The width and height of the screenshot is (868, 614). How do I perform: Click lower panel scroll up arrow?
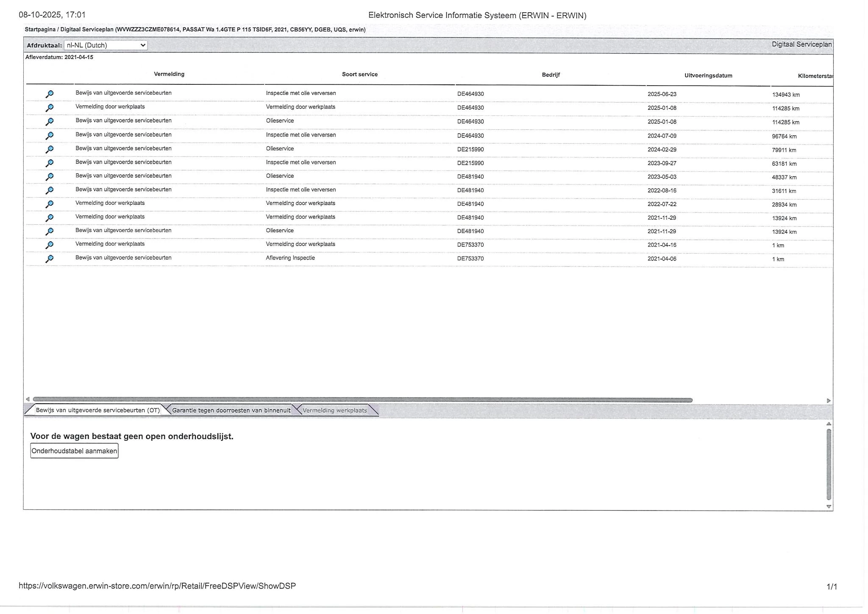(x=829, y=424)
